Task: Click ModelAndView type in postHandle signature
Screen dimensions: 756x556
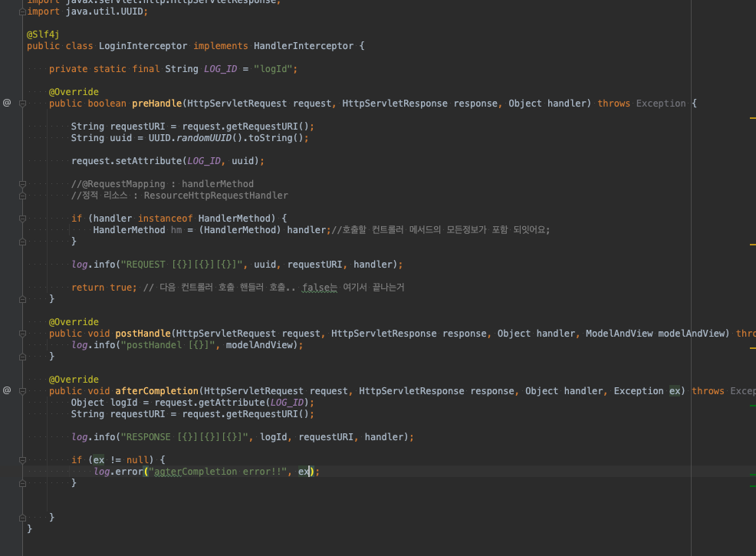Action: click(x=619, y=333)
